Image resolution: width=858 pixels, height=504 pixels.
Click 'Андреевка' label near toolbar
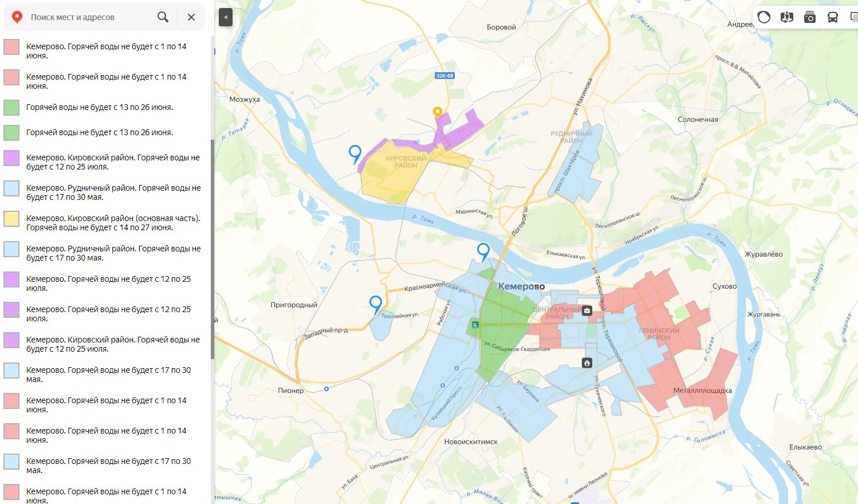tap(741, 25)
